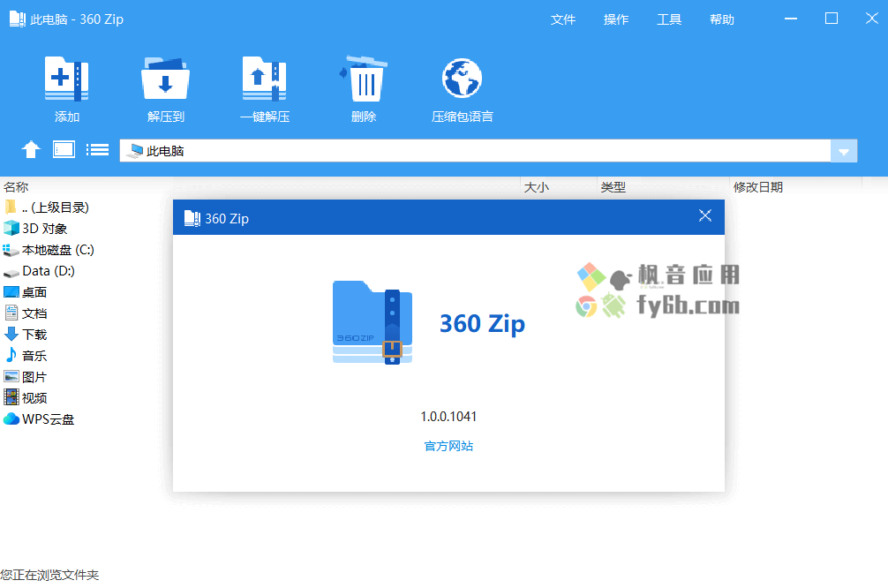Image resolution: width=888 pixels, height=588 pixels.
Task: Click the 360 Zip app icon in title bar
Action: click(18, 19)
